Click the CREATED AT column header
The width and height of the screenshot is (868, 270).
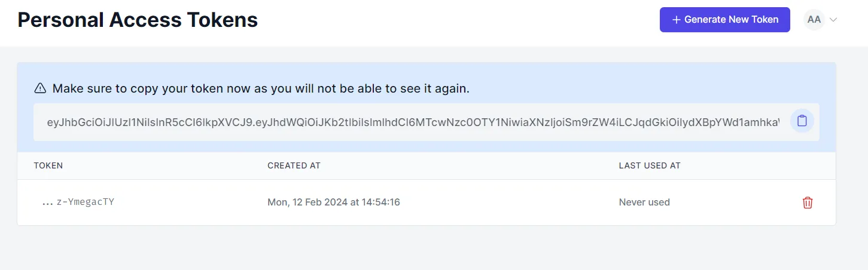294,165
